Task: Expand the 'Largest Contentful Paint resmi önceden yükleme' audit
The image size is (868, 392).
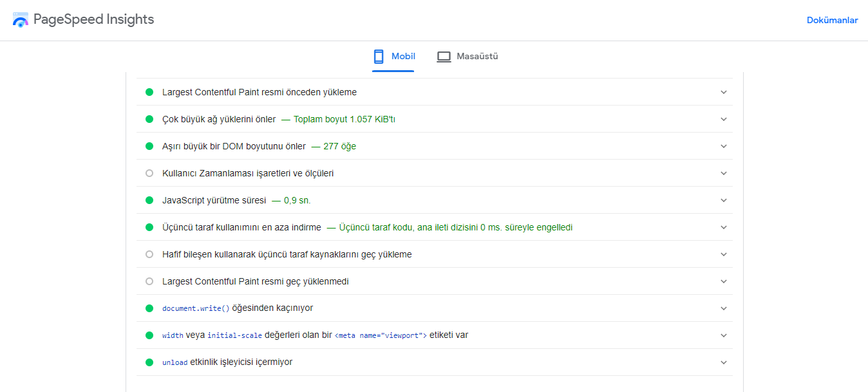Action: click(x=723, y=91)
